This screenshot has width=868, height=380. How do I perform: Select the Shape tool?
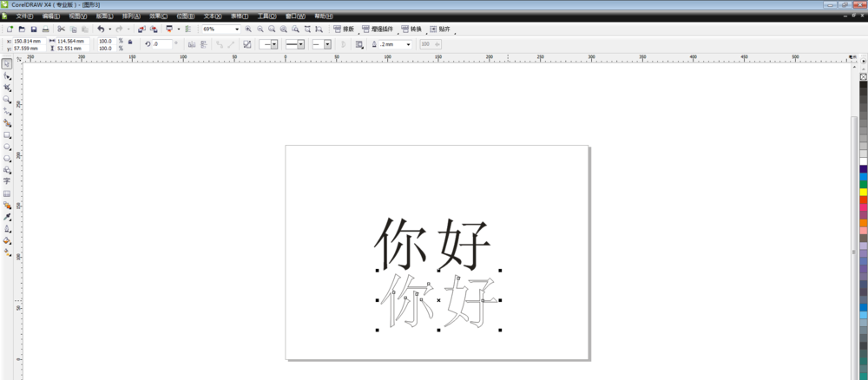pos(7,75)
